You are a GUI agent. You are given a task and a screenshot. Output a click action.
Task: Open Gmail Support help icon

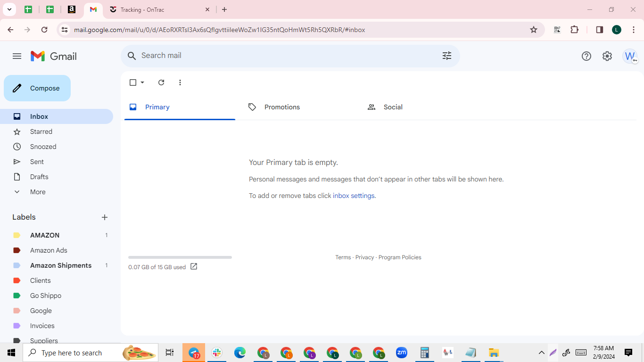coord(586,56)
